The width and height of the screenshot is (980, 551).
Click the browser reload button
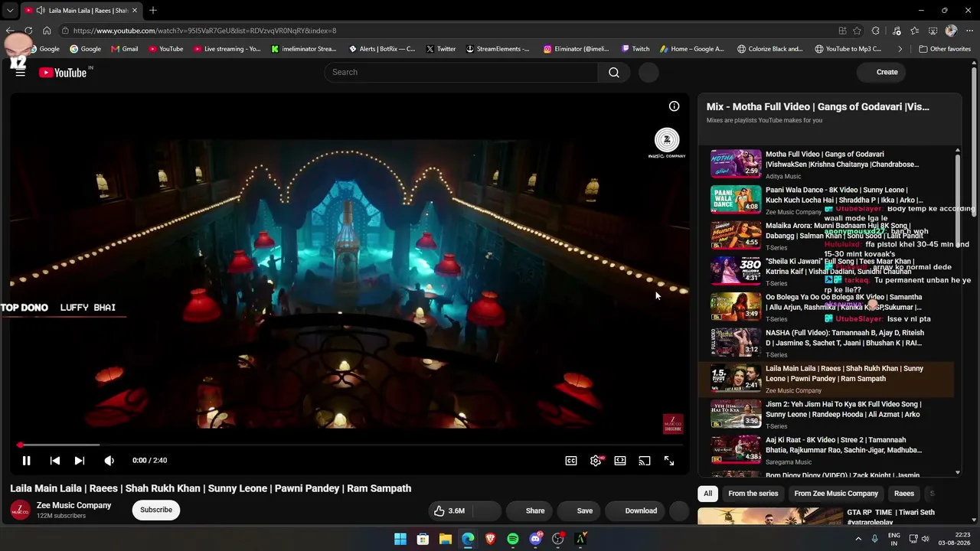[28, 31]
